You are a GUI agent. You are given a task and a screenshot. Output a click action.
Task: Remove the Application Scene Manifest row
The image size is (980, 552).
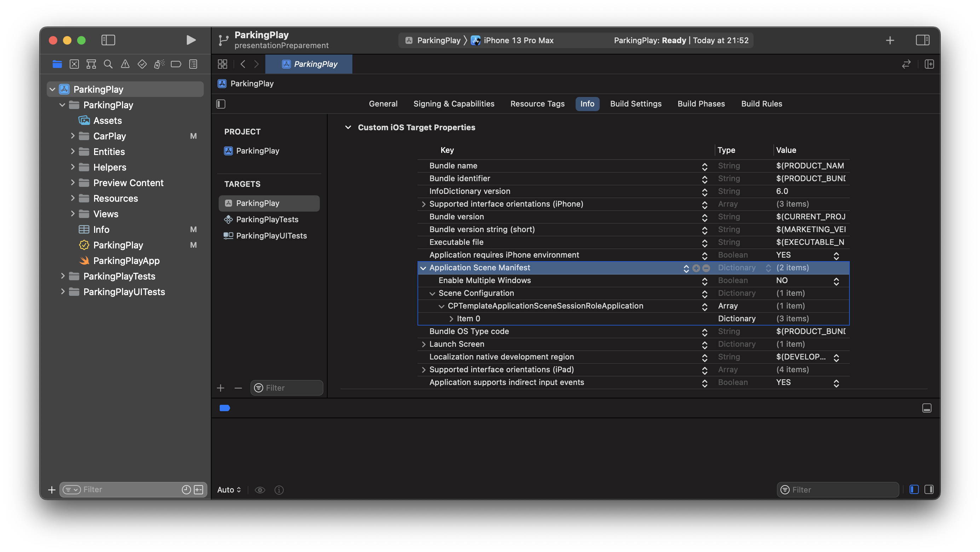[706, 268]
